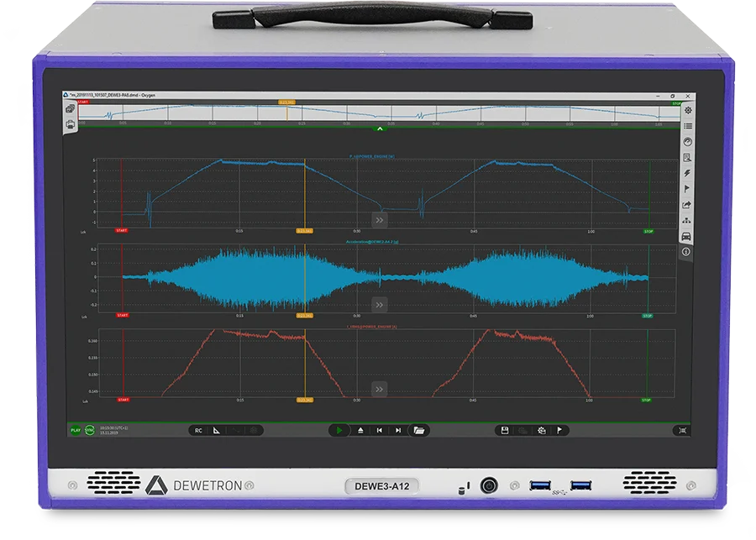Screen dimensions: 756x540
Task: Open the system settings gear in sidebar
Action: tap(688, 110)
